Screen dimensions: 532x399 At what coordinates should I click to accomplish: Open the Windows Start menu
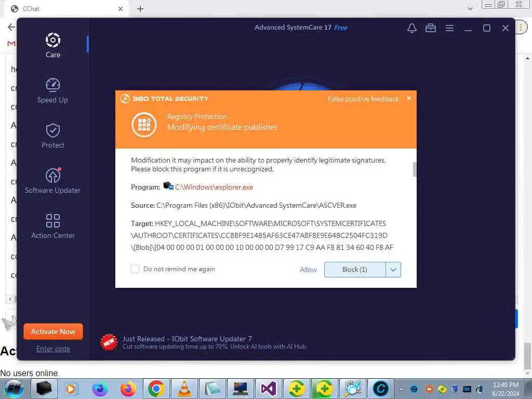coord(14,389)
